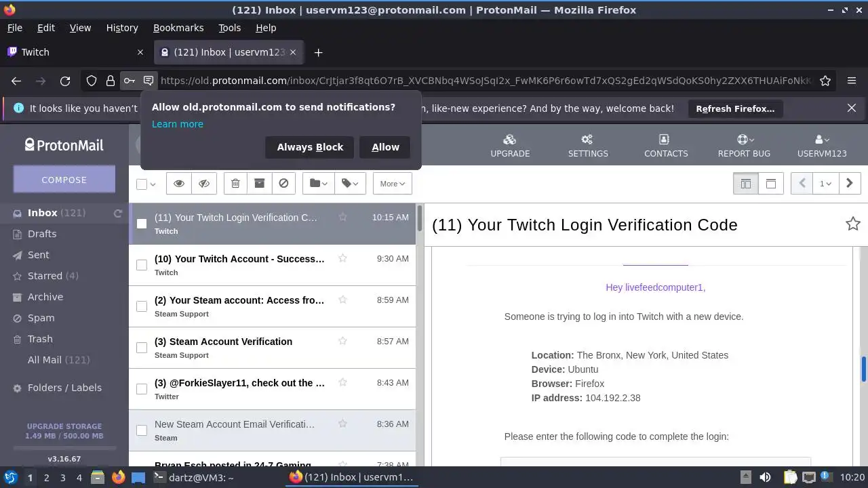Go back to previous page

click(x=16, y=81)
